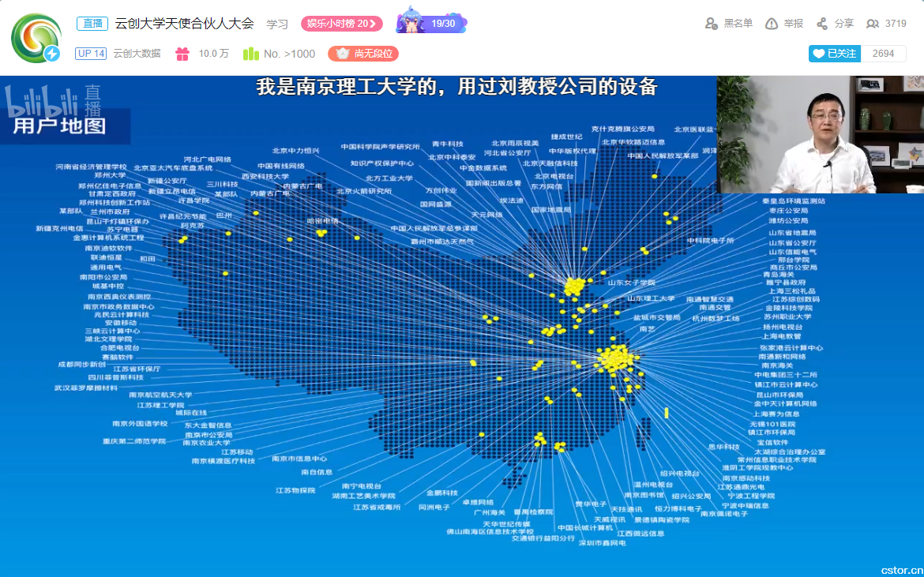Viewport: 924px width, 577px height.
Task: Click the lightning badge on the avatar
Action: point(52,54)
